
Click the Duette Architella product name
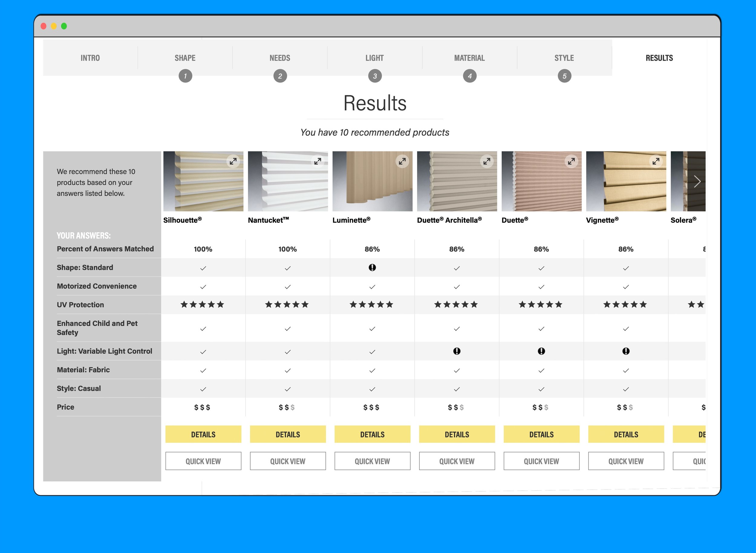tap(449, 220)
